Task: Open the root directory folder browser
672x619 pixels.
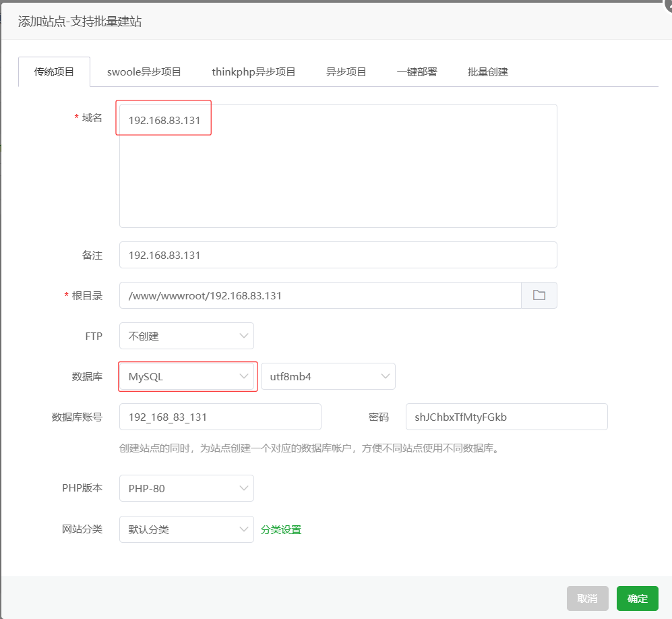Action: point(539,295)
